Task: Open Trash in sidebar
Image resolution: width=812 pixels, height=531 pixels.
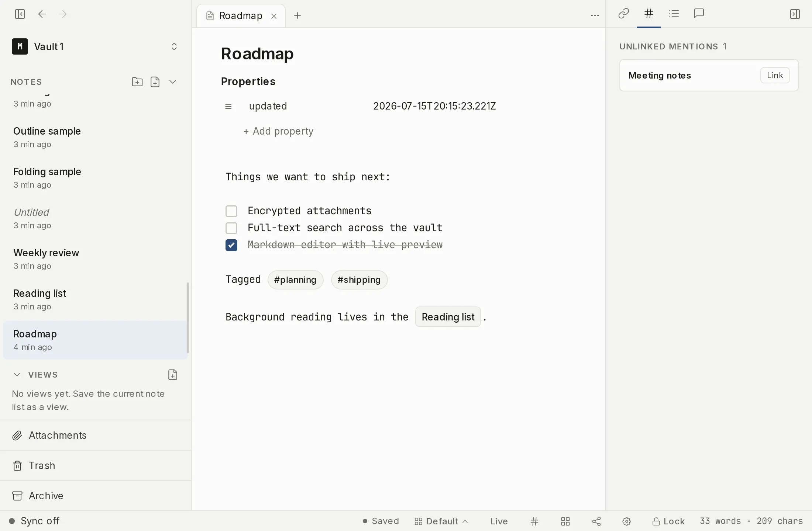Action: [96, 466]
